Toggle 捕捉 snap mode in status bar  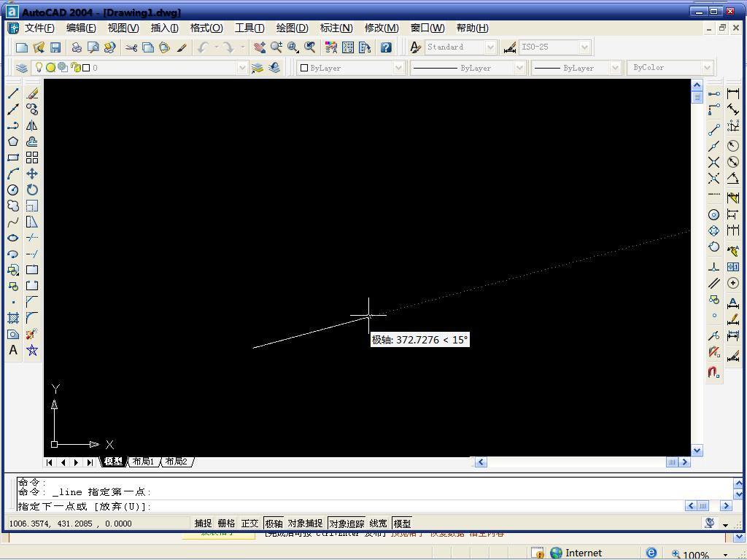(203, 524)
